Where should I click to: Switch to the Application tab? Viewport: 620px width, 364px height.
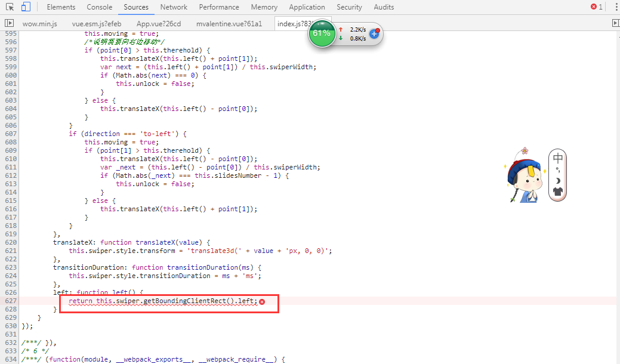point(307,7)
